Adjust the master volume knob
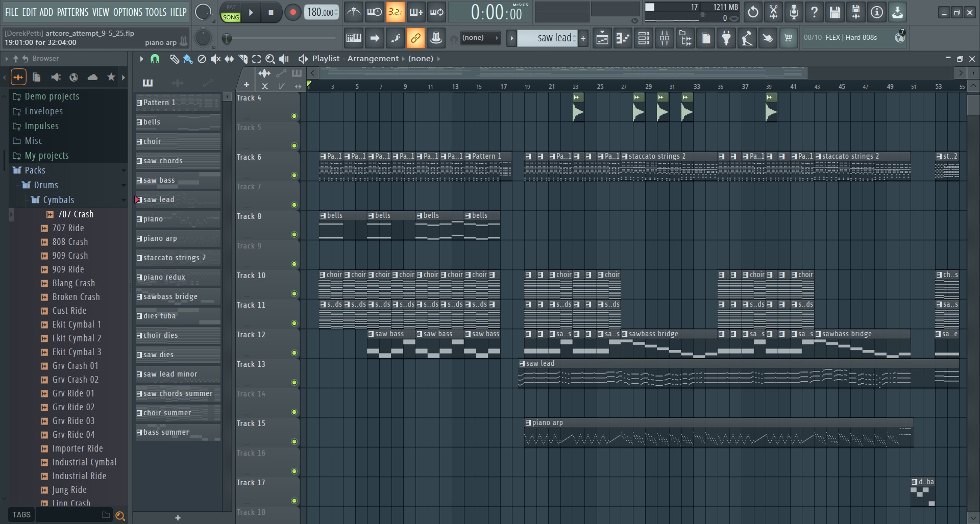 (x=203, y=12)
